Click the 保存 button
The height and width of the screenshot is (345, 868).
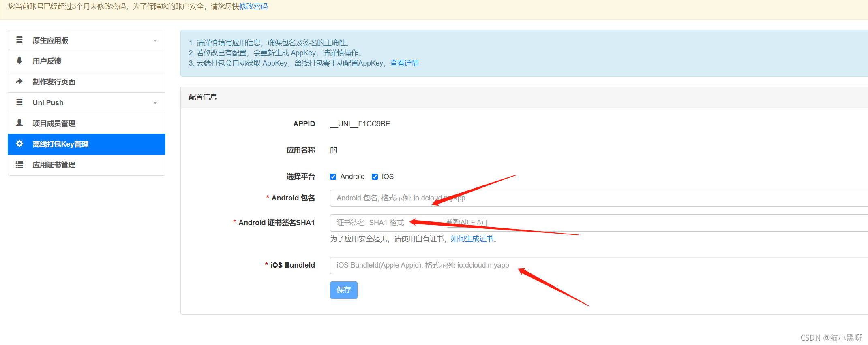point(343,290)
